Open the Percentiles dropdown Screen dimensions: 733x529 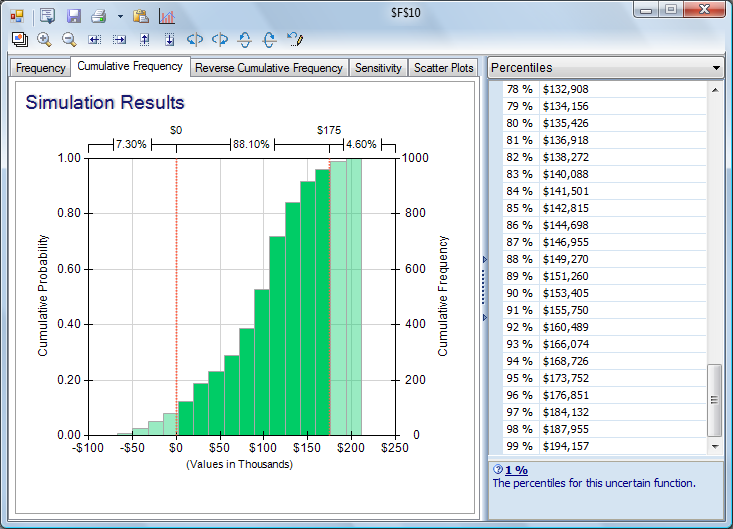715,68
